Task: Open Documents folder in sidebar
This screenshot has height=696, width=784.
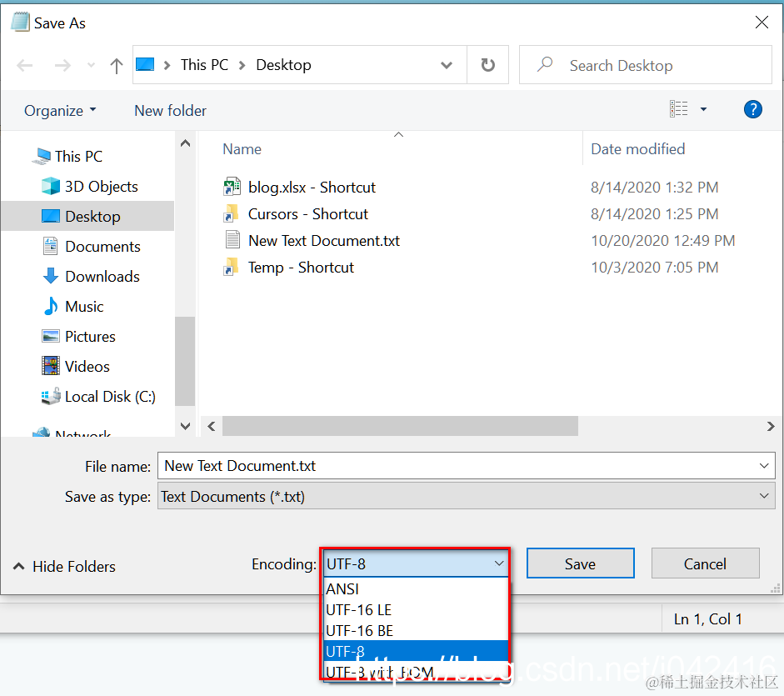Action: 102,247
